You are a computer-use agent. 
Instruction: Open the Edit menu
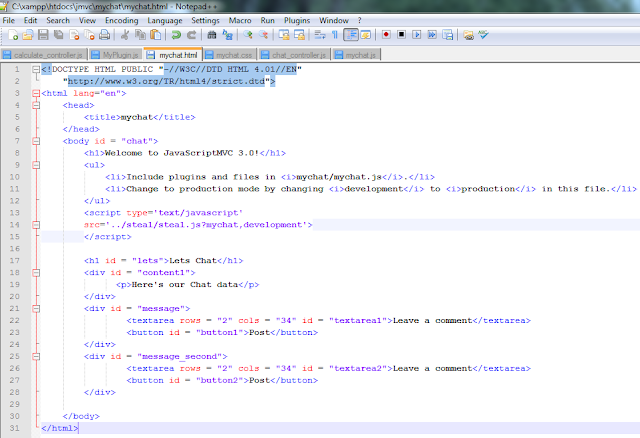30,20
